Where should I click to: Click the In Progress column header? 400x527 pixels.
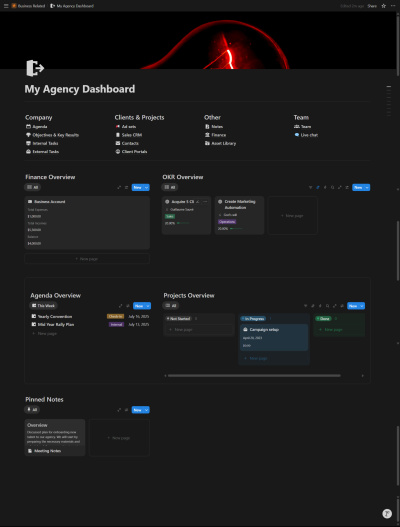tap(253, 319)
